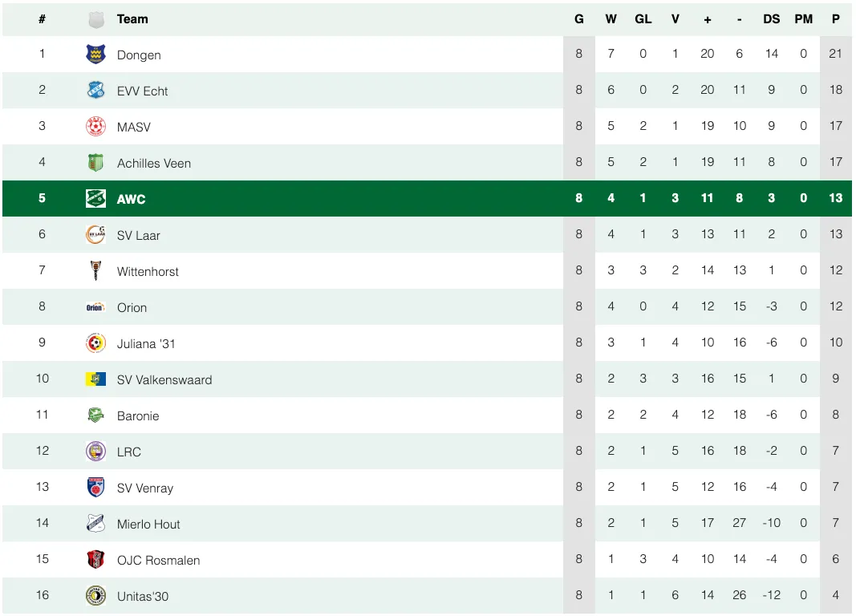Viewport: 856px width, 616px height.
Task: Click the SV Valkenswaard flag logo
Action: click(95, 379)
